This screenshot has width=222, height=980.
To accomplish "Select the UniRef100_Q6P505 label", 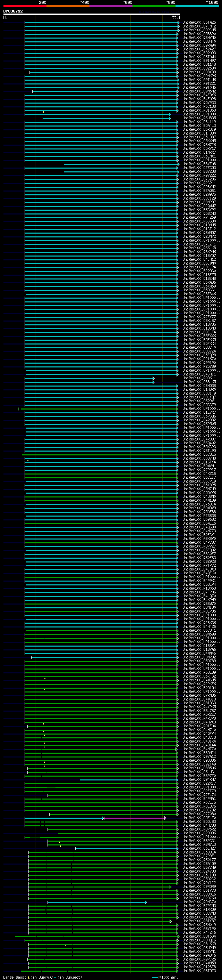I will click(199, 424).
